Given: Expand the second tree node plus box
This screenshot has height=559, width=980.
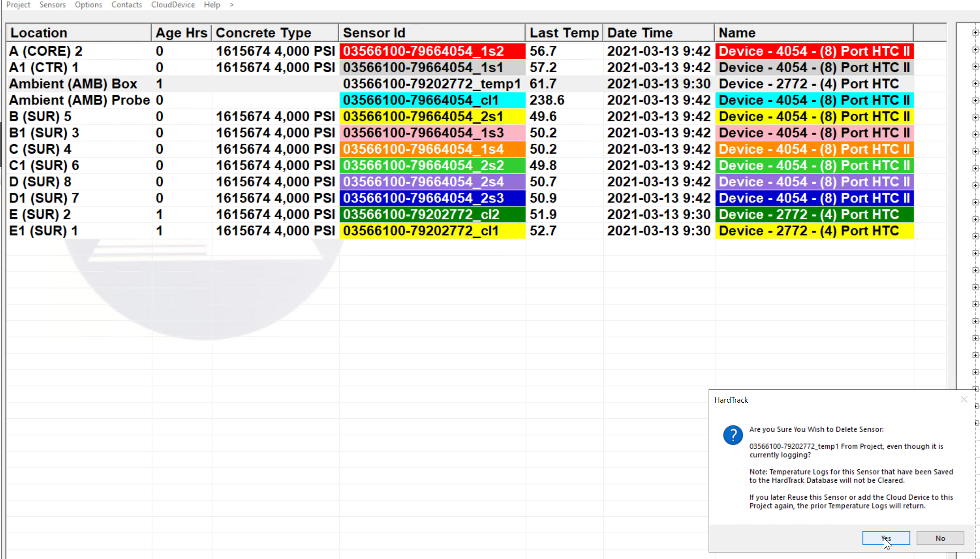Looking at the screenshot, I should (975, 50).
